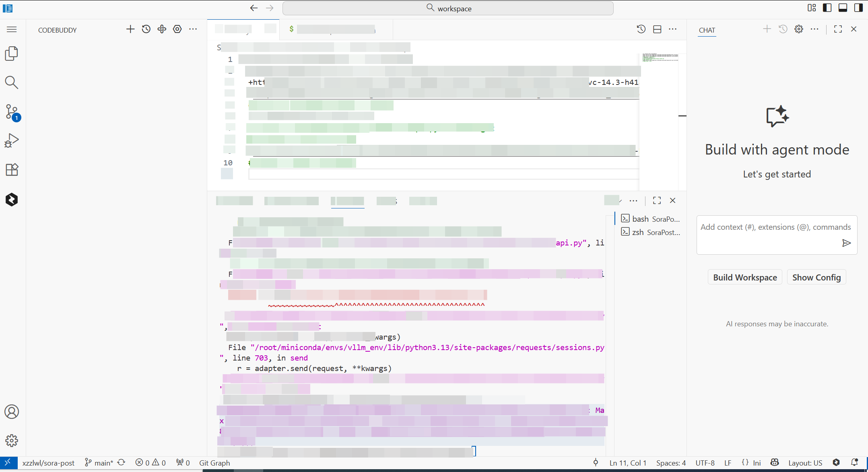The width and height of the screenshot is (868, 472).
Task: Open CodeBuddy panel in activity bar
Action: click(12, 200)
